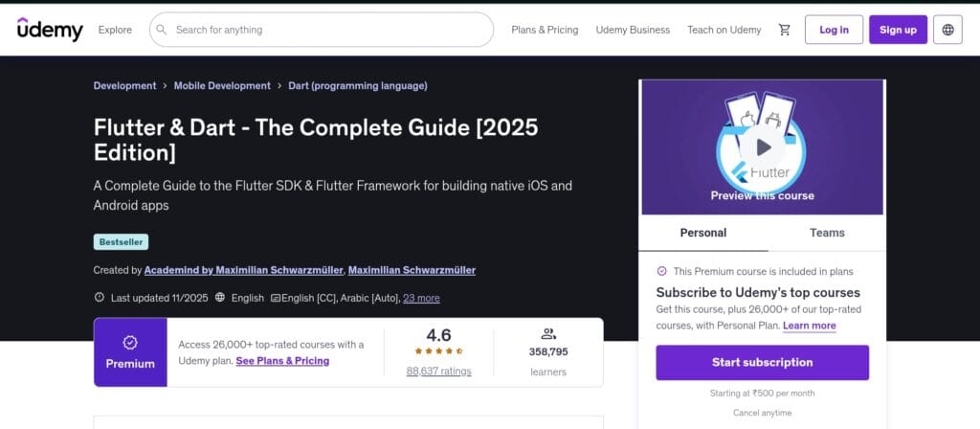Open the 88,637 ratings link

click(x=438, y=372)
